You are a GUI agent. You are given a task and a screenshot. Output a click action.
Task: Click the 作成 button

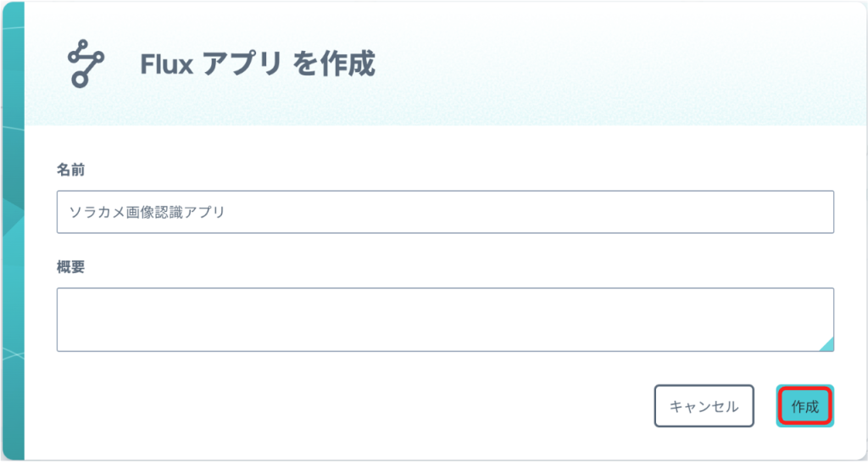[805, 406]
